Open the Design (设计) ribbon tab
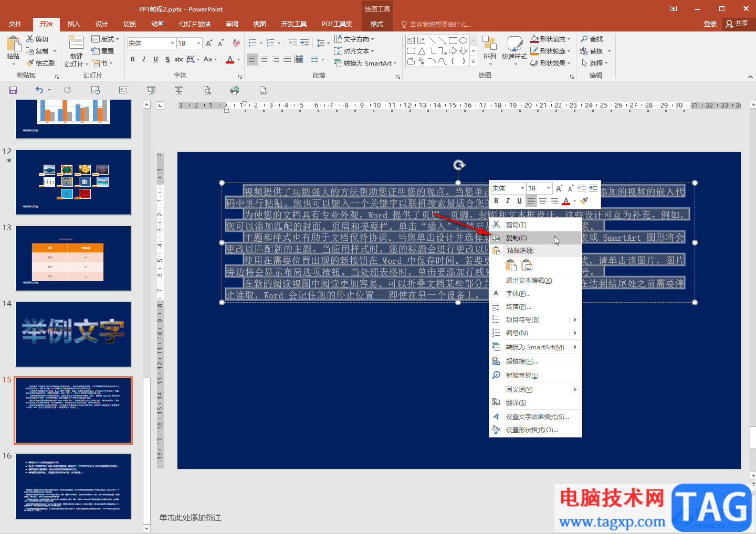The width and height of the screenshot is (756, 534). (x=101, y=24)
